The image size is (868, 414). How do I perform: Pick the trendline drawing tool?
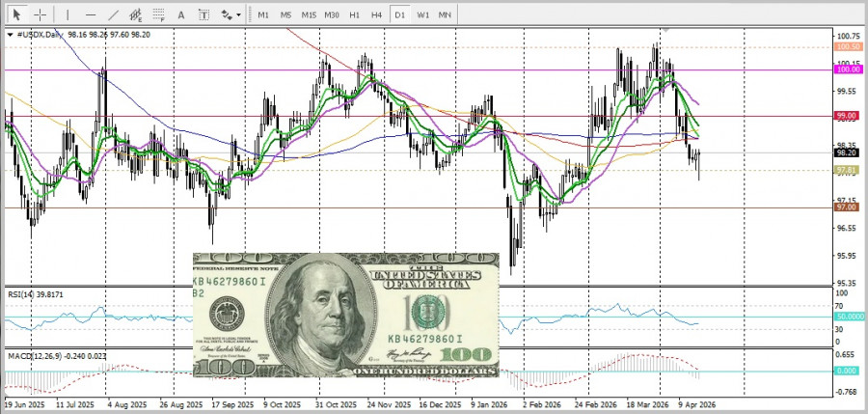(x=113, y=15)
